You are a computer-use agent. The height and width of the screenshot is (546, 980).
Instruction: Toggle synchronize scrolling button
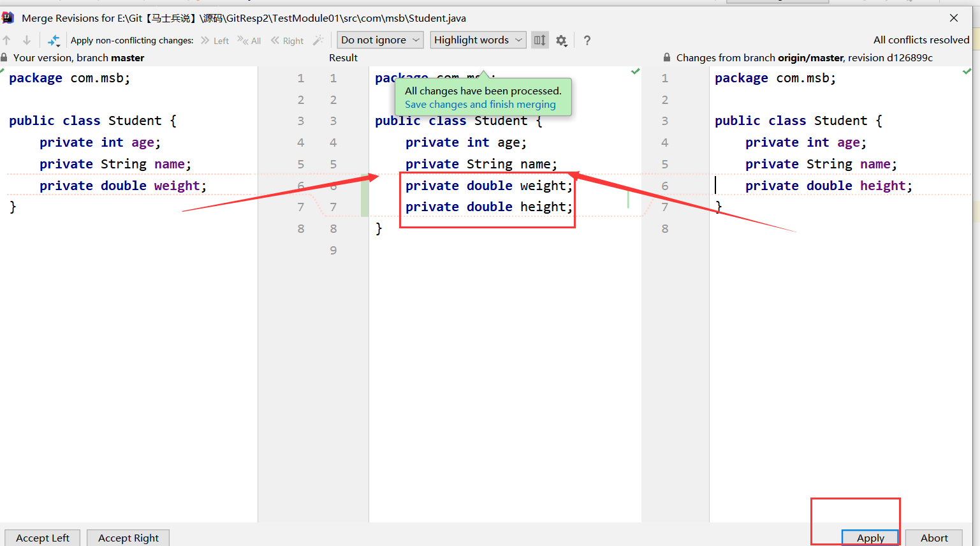coord(540,40)
